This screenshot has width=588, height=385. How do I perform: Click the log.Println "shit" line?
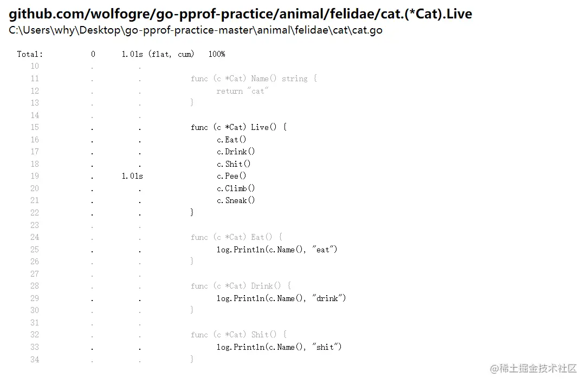click(x=279, y=347)
